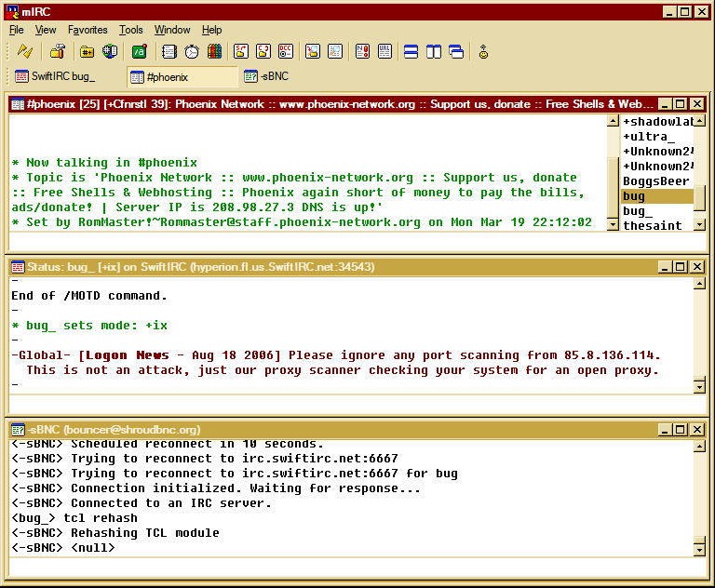This screenshot has height=588, width=715.
Task: Maximize the Status window
Action: click(x=681, y=267)
